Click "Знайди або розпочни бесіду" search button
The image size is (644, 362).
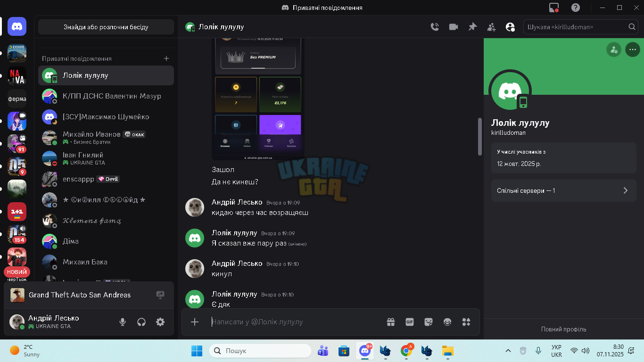click(x=106, y=27)
